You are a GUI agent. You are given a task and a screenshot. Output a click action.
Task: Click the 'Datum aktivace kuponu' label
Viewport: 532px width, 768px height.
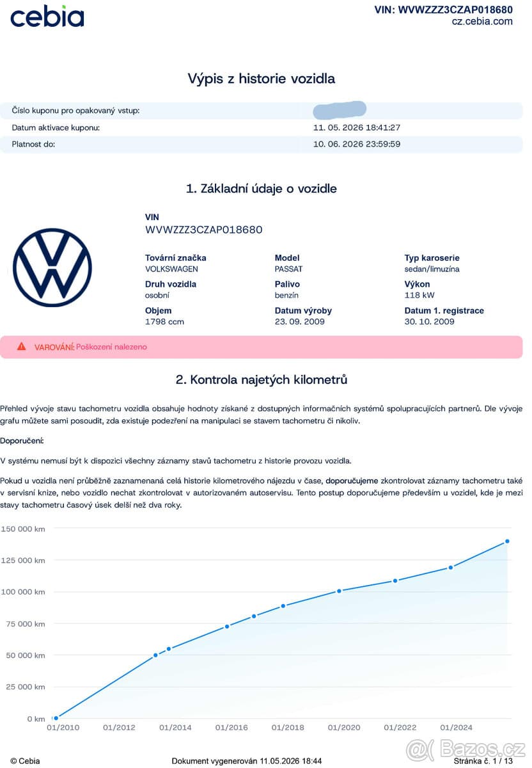(56, 127)
